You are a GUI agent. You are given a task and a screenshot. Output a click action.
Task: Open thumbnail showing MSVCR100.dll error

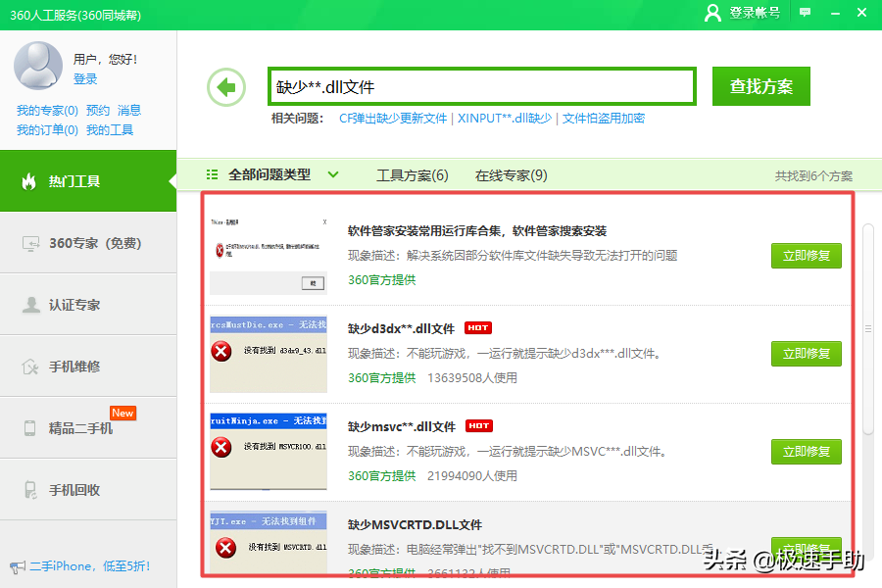click(x=269, y=451)
